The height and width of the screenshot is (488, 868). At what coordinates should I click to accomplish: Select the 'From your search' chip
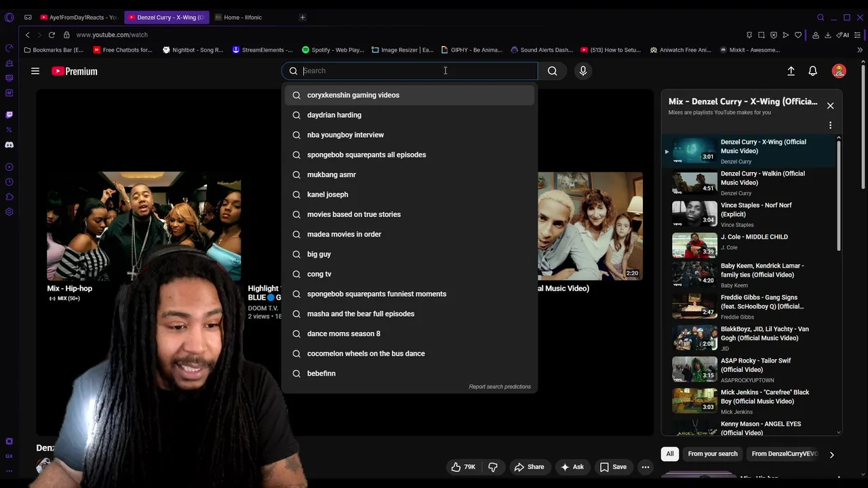713,454
